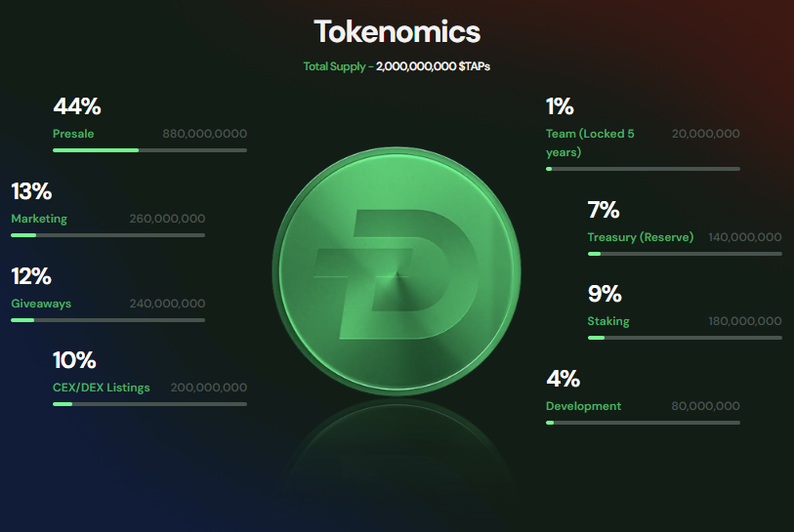Click the Development label
The image size is (794, 532).
[x=583, y=406]
